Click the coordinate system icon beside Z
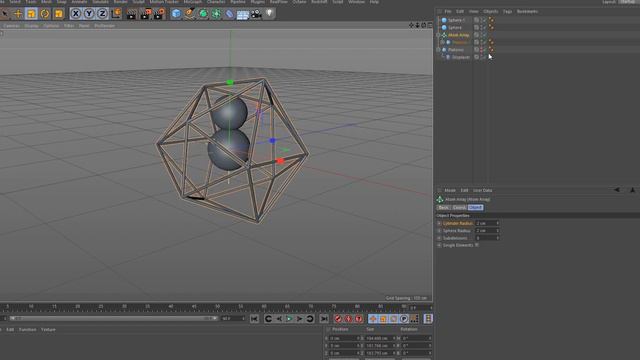This screenshot has width=640, height=360. 116,14
